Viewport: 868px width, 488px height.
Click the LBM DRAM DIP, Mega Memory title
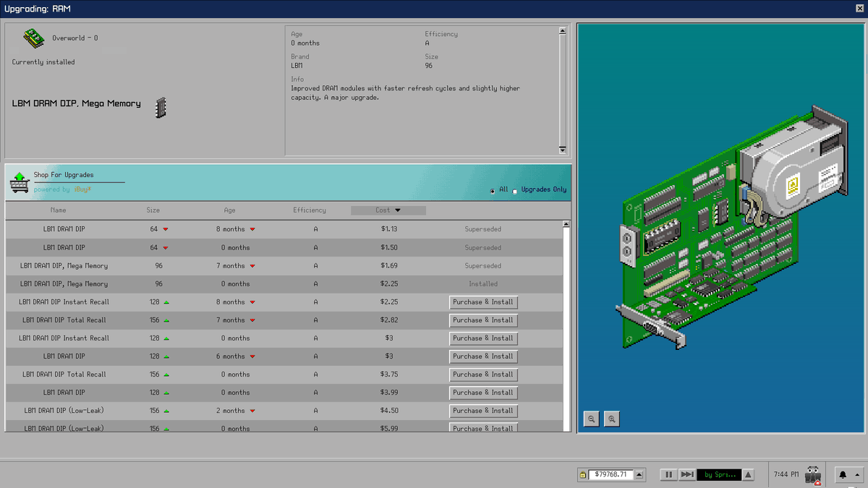click(77, 103)
